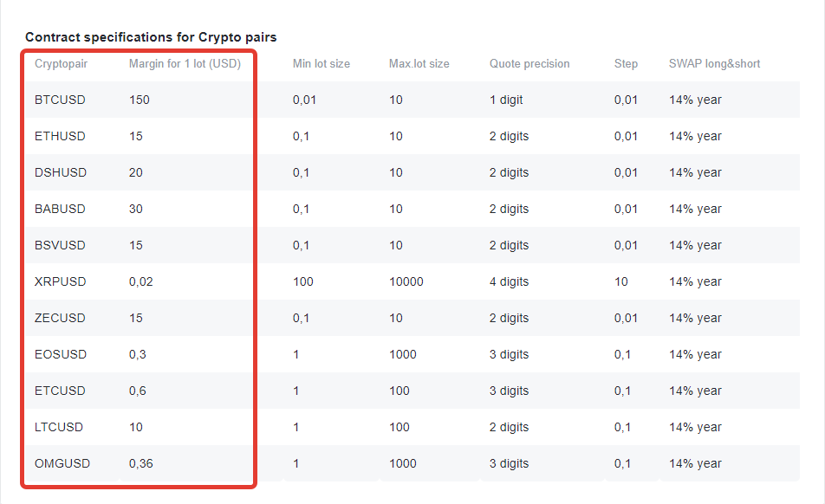
Task: Click the BTCUSD quote precision 1 digit
Action: point(505,100)
